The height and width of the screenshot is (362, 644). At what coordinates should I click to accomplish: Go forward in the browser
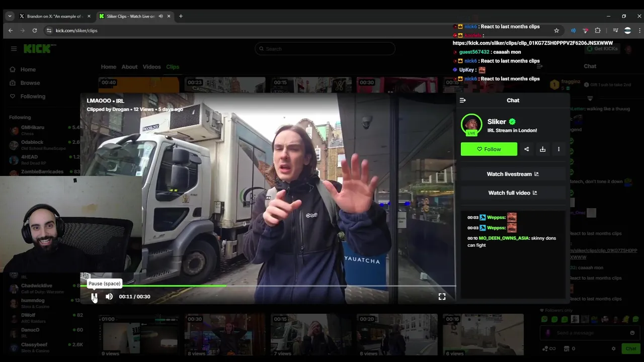(23, 31)
